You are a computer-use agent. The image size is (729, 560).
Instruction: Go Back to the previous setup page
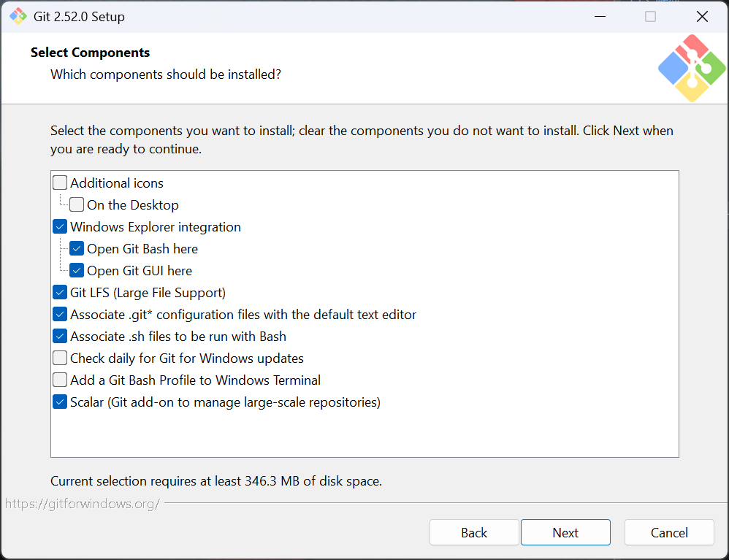[474, 533]
